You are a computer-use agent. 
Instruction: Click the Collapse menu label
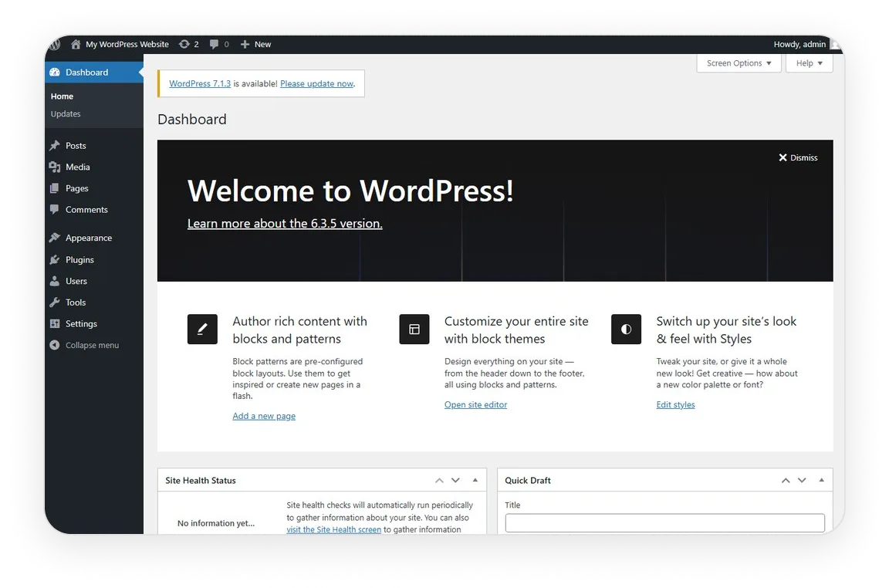[x=93, y=345]
